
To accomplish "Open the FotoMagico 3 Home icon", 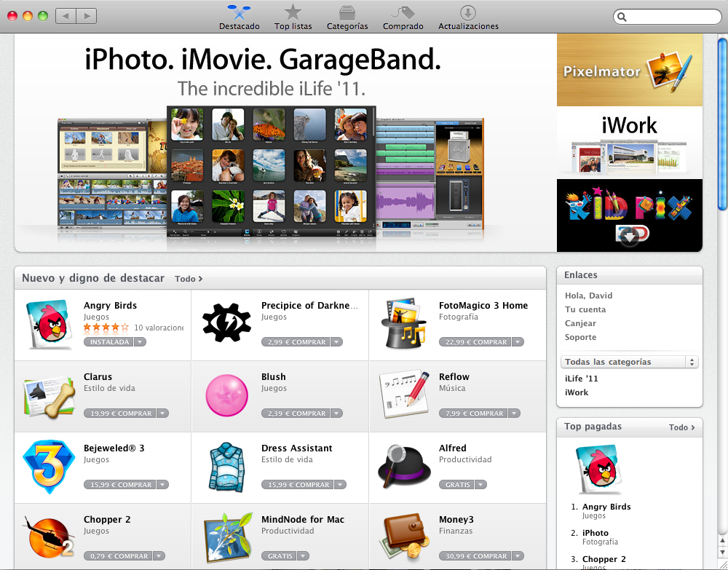I will click(x=404, y=324).
